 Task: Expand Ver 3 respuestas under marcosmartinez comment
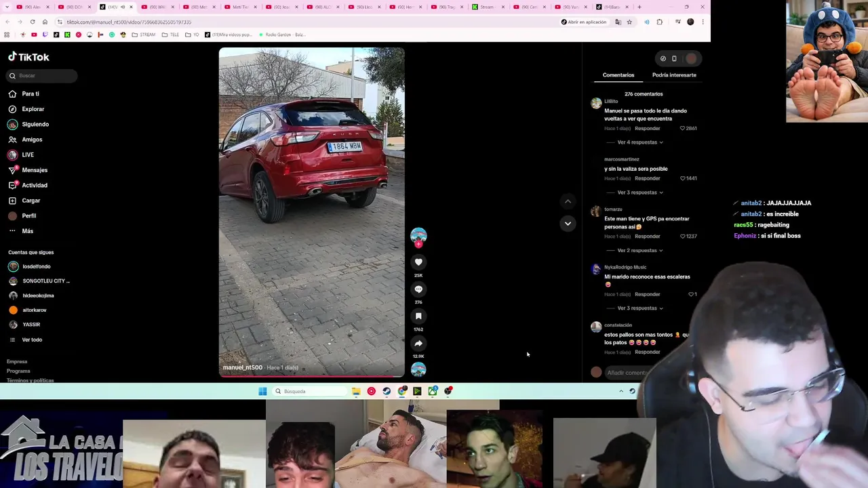click(640, 192)
